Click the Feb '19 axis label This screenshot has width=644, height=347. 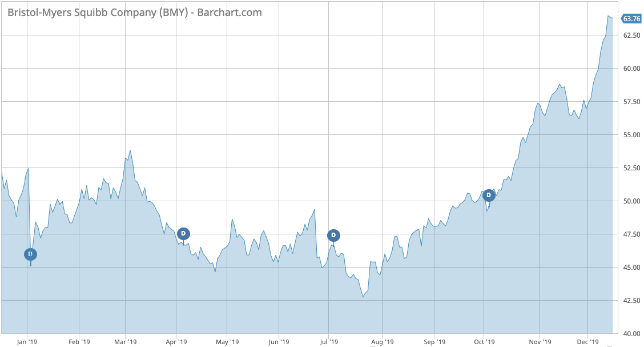[79, 342]
